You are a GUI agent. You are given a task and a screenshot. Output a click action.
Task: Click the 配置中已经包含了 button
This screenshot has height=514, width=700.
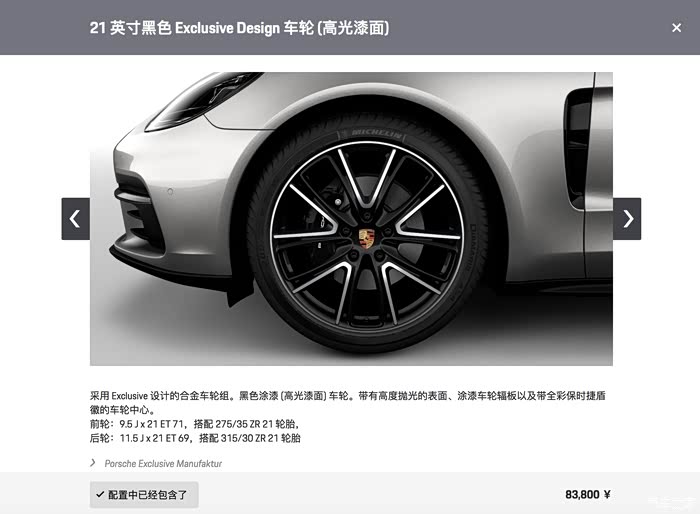coord(144,495)
